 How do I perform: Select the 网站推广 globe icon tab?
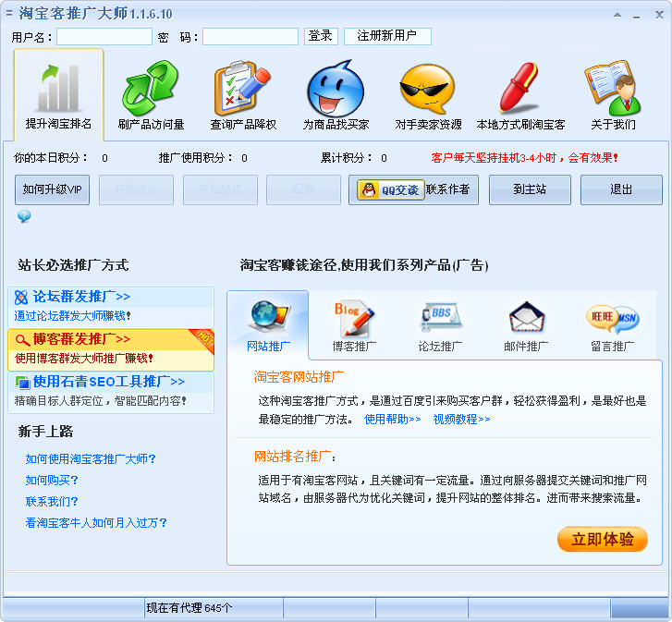pyautogui.click(x=268, y=325)
